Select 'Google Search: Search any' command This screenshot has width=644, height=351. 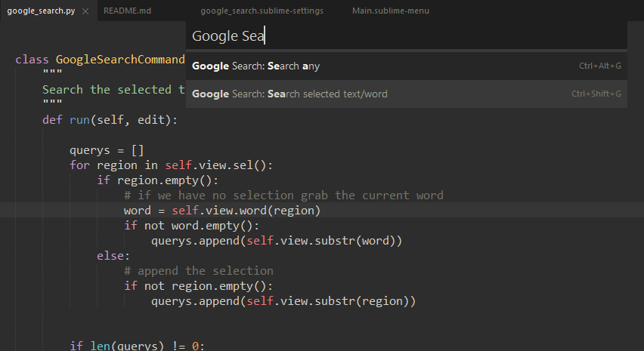[407, 66]
